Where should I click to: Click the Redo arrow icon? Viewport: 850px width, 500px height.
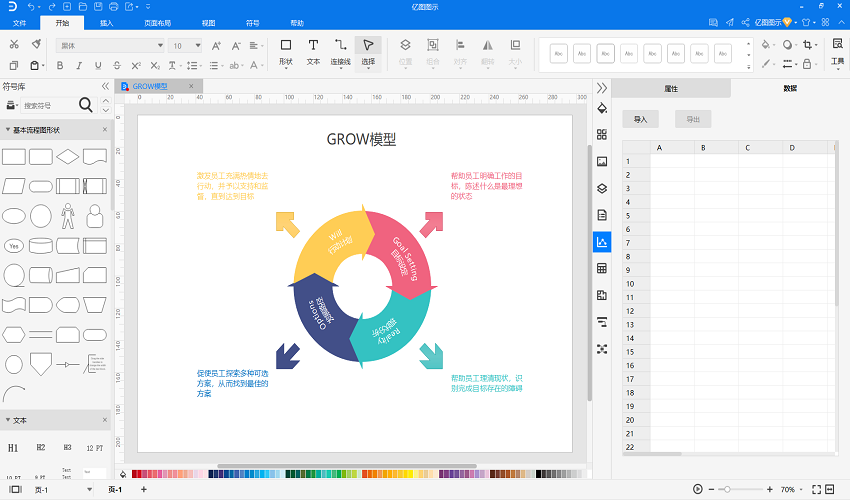click(x=51, y=7)
